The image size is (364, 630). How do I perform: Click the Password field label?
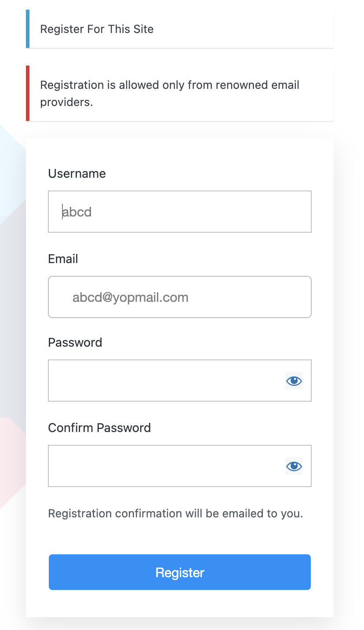(x=75, y=342)
